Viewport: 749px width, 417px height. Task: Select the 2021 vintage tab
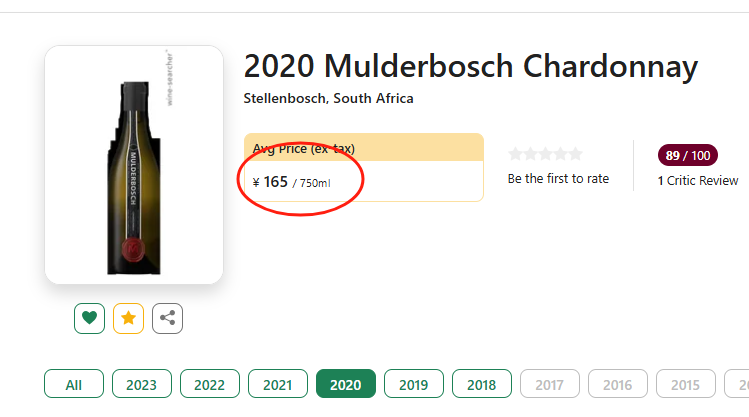pos(278,384)
